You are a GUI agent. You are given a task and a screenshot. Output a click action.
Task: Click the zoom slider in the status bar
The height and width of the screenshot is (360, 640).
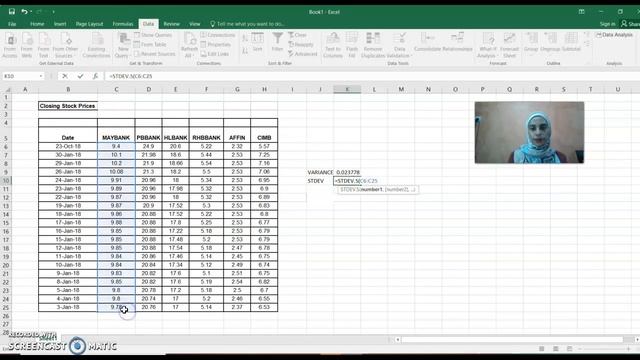coord(604,349)
